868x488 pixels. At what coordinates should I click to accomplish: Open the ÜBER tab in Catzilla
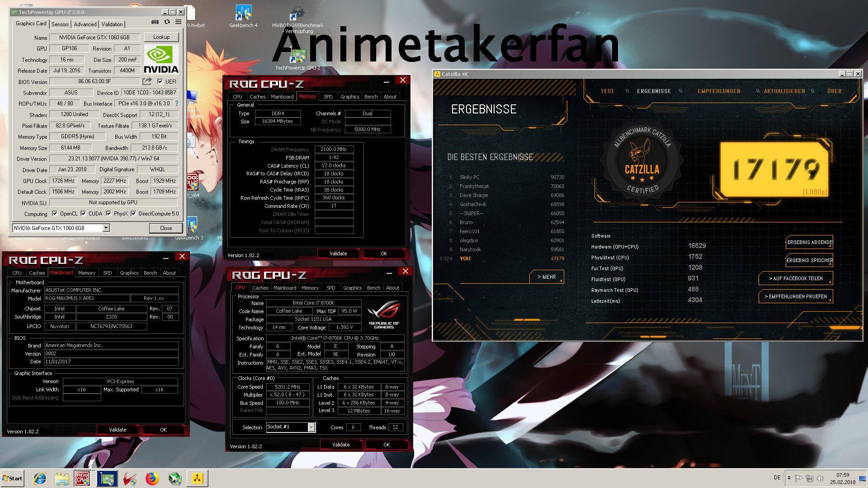834,91
